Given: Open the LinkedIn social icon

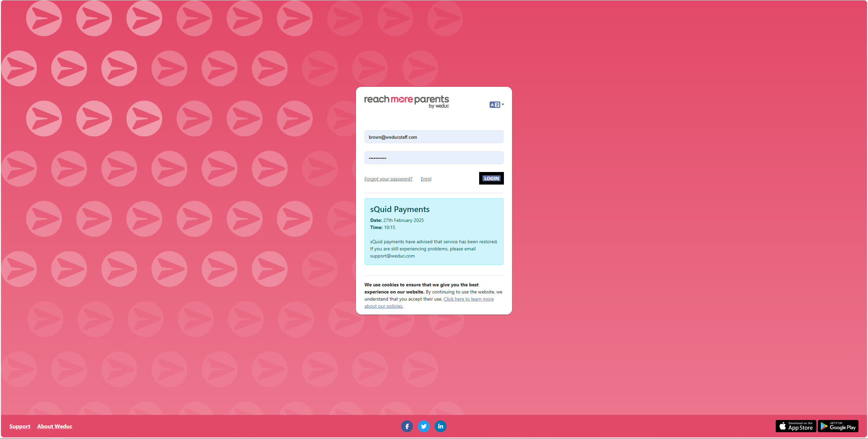Looking at the screenshot, I should tap(440, 426).
